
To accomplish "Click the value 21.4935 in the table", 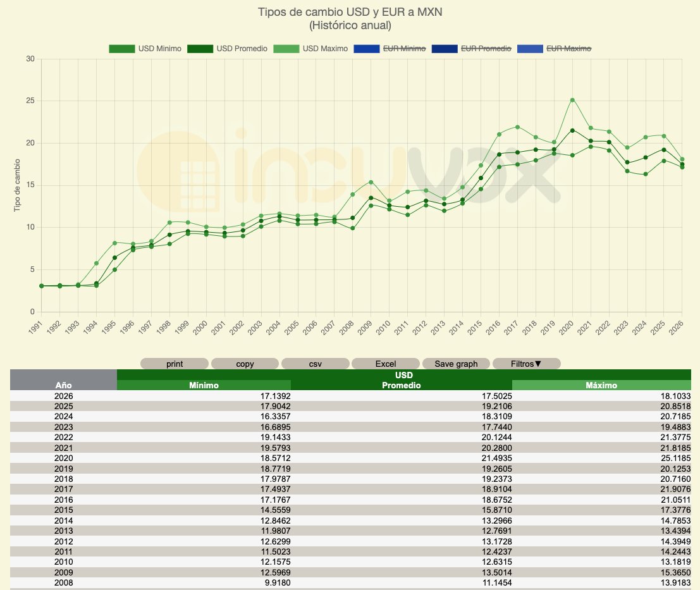I will click(497, 458).
